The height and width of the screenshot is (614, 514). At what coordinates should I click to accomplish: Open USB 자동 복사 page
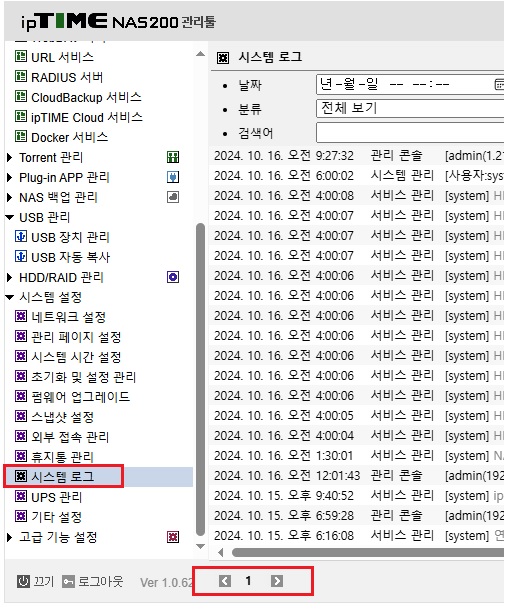click(x=70, y=257)
